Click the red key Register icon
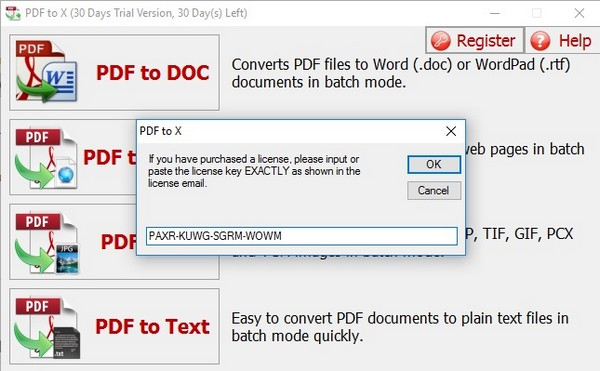This screenshot has width=600, height=371. click(440, 41)
